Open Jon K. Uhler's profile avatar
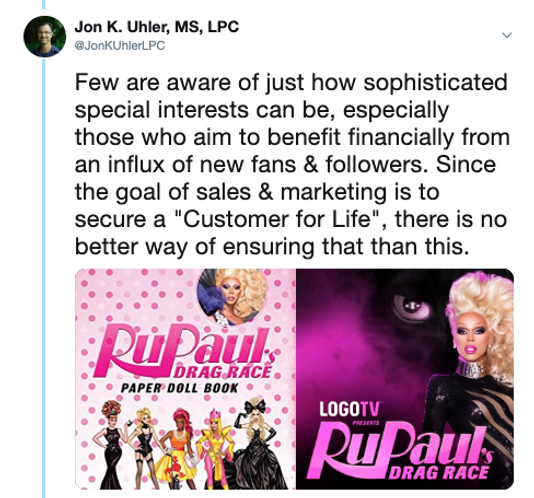This screenshot has width=534, height=498. pyautogui.click(x=45, y=36)
